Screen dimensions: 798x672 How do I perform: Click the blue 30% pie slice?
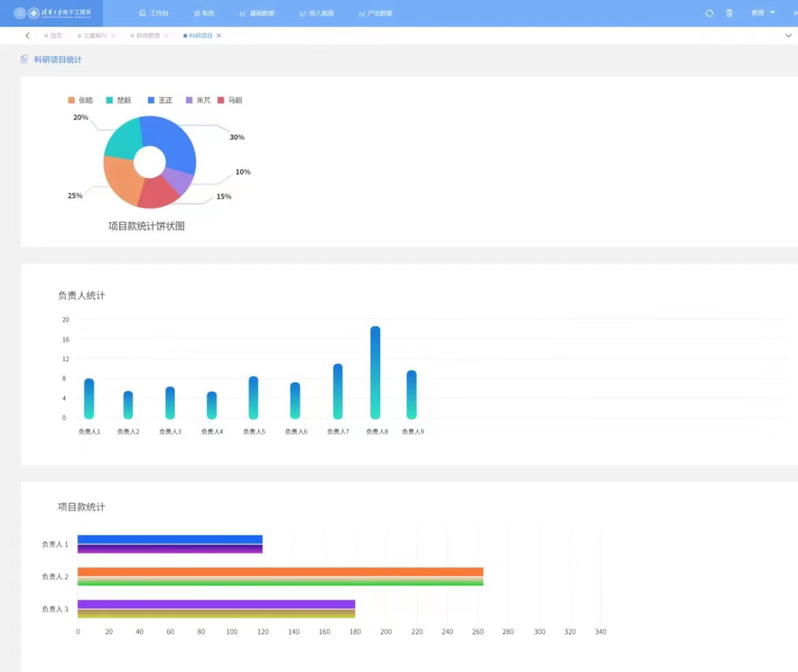click(173, 140)
